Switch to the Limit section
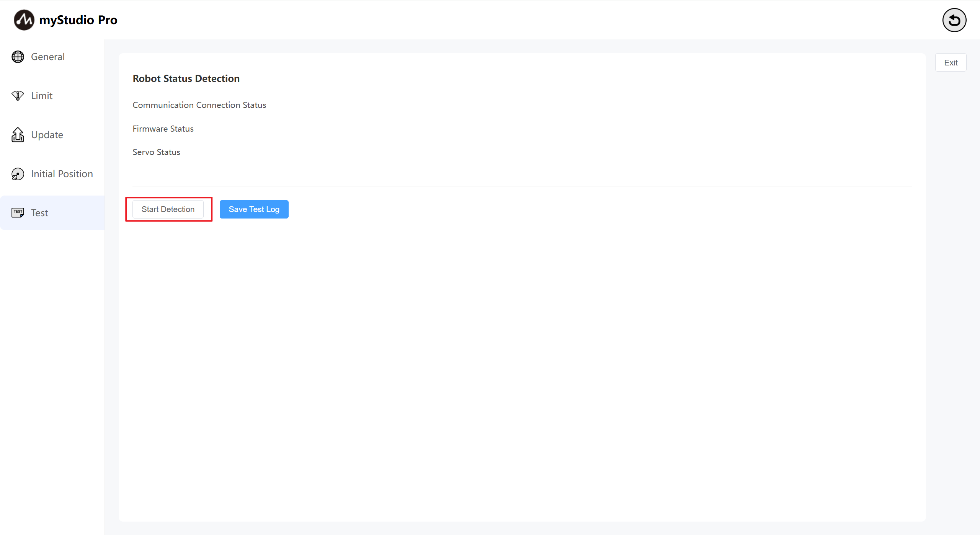 coord(42,96)
